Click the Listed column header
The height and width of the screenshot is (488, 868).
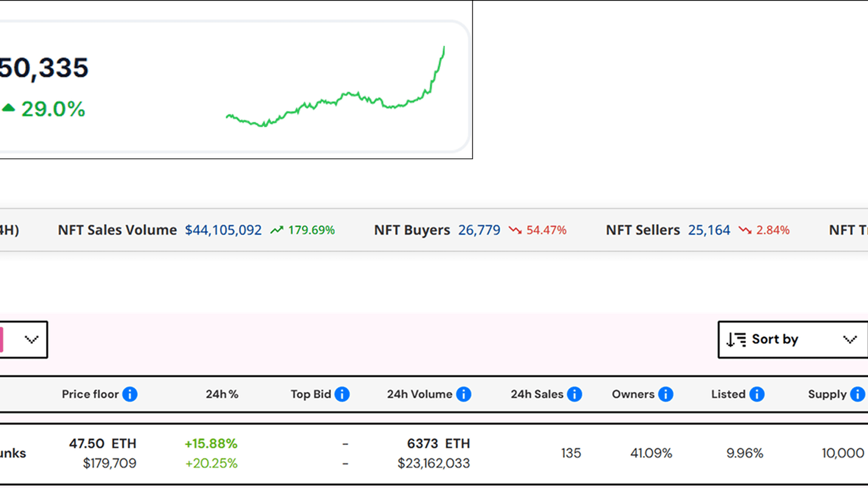click(x=729, y=394)
